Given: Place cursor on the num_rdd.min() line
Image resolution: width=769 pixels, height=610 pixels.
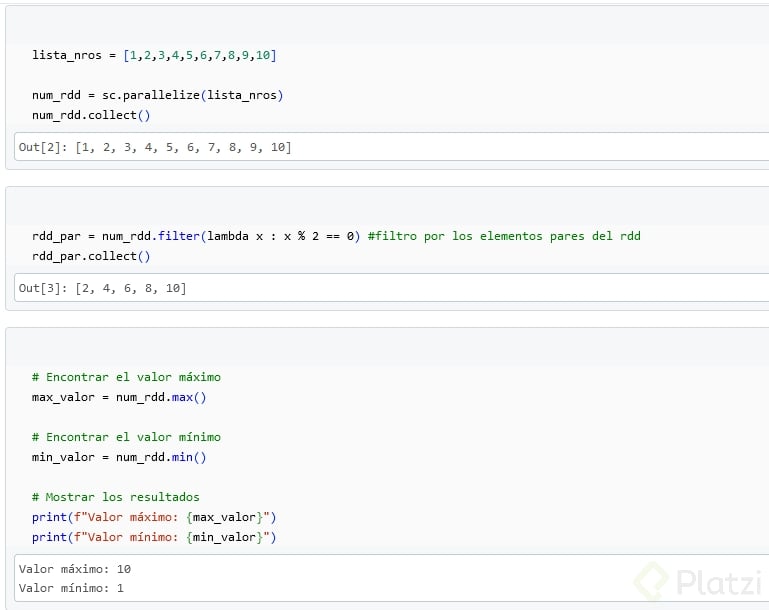Looking at the screenshot, I should [x=119, y=457].
